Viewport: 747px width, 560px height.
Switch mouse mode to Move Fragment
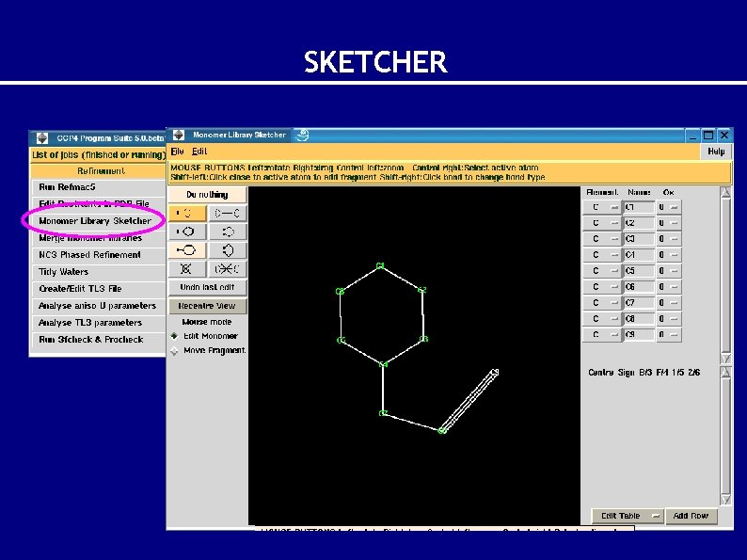[174, 351]
